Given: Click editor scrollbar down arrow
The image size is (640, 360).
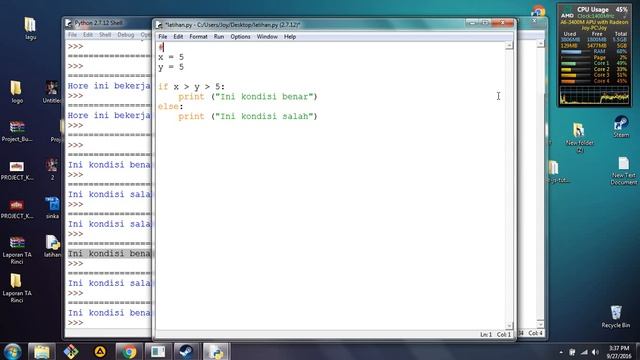Looking at the screenshot, I should pyautogui.click(x=509, y=325).
